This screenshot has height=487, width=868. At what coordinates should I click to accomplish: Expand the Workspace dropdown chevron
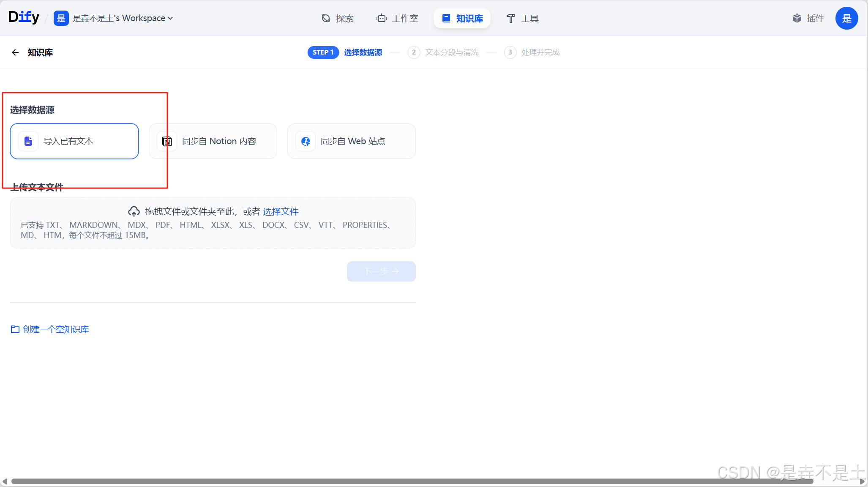pyautogui.click(x=170, y=18)
